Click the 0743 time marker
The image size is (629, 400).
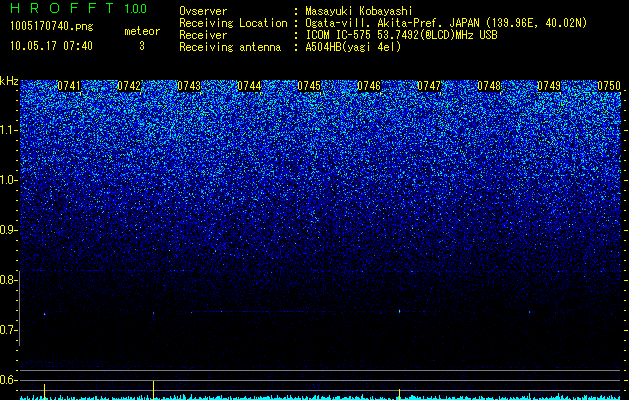click(189, 86)
